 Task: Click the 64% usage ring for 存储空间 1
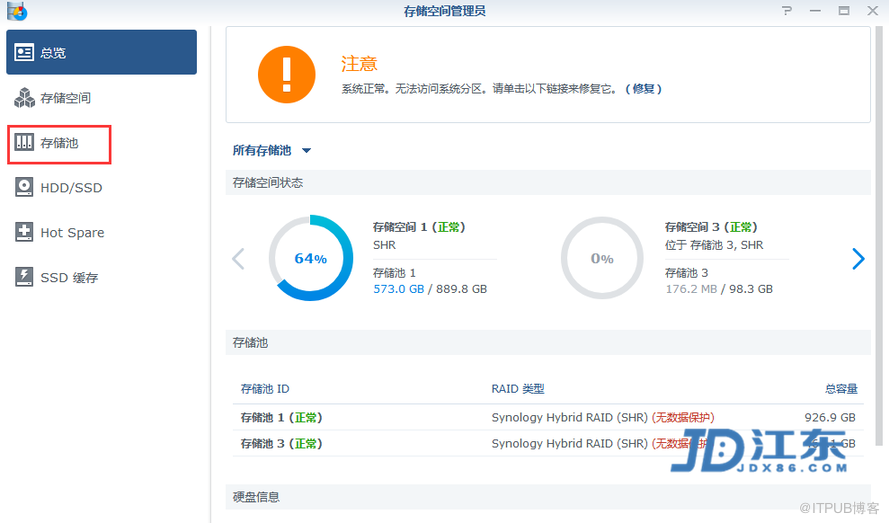310,258
